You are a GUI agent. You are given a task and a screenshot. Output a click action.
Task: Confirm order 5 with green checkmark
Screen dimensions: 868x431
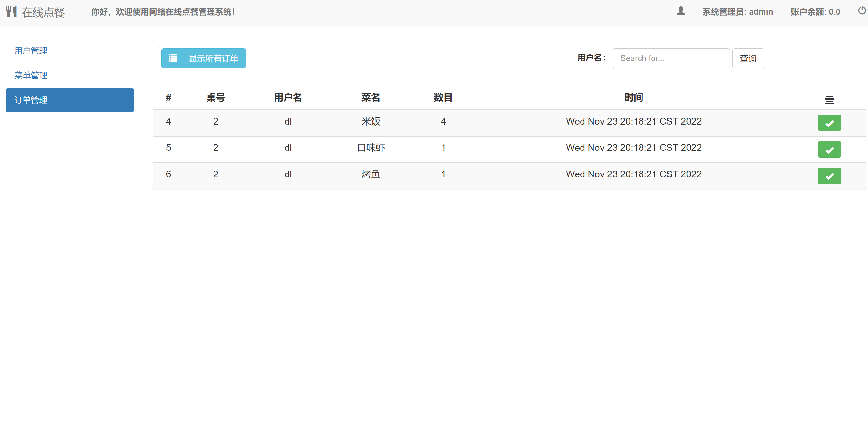[829, 150]
